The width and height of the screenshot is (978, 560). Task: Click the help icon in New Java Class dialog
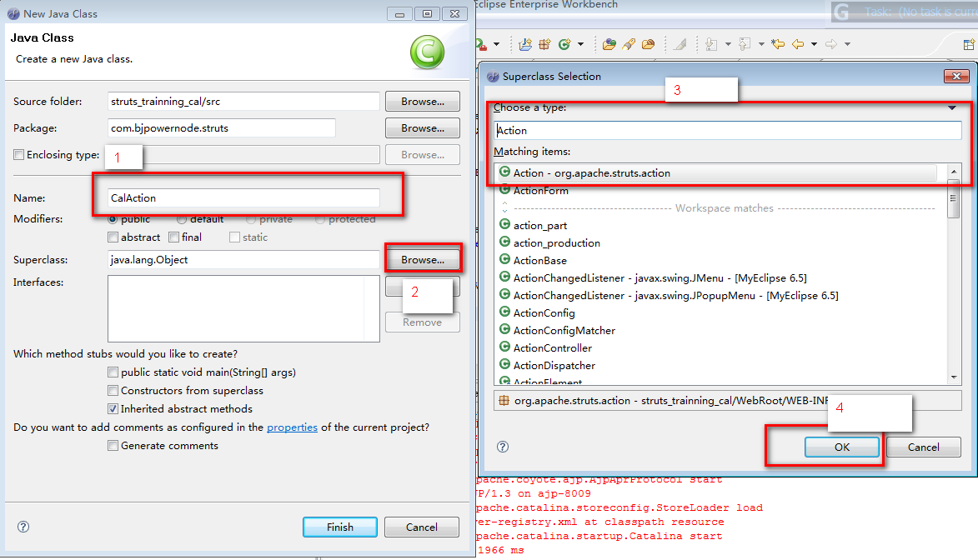(23, 527)
